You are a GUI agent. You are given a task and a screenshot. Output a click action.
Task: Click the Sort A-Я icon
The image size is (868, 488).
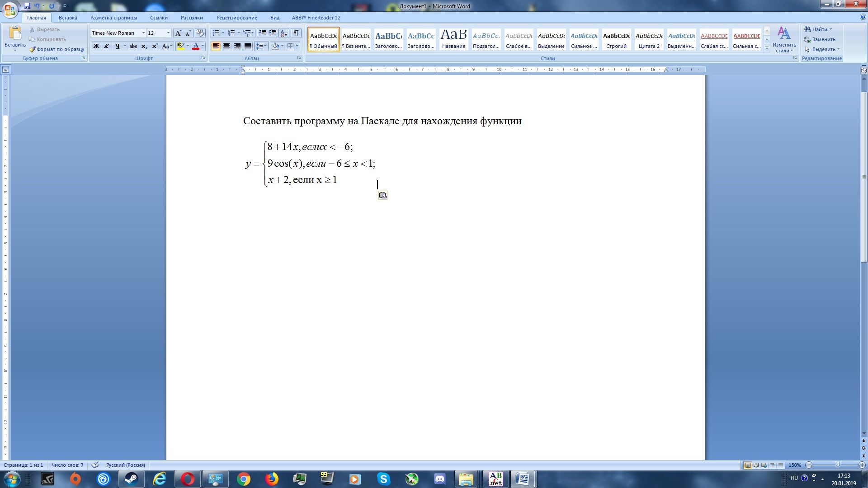coord(284,33)
